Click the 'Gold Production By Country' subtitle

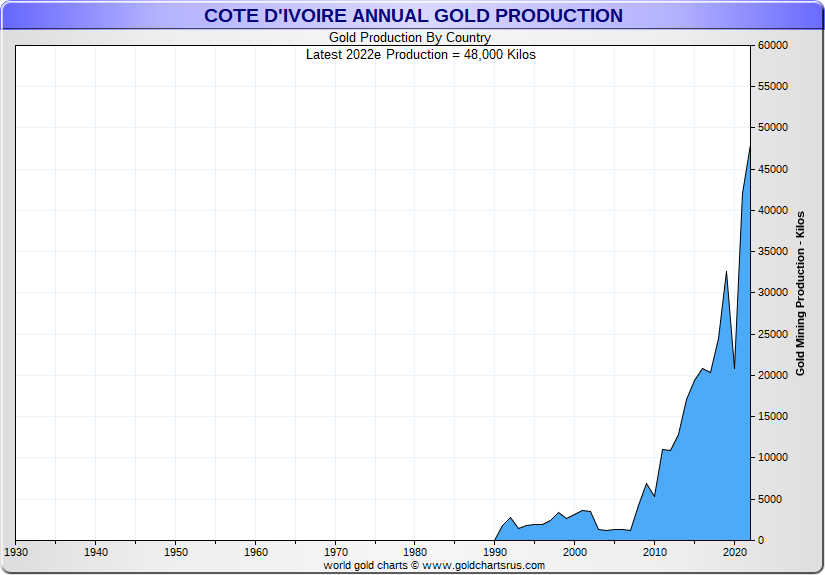(x=410, y=39)
